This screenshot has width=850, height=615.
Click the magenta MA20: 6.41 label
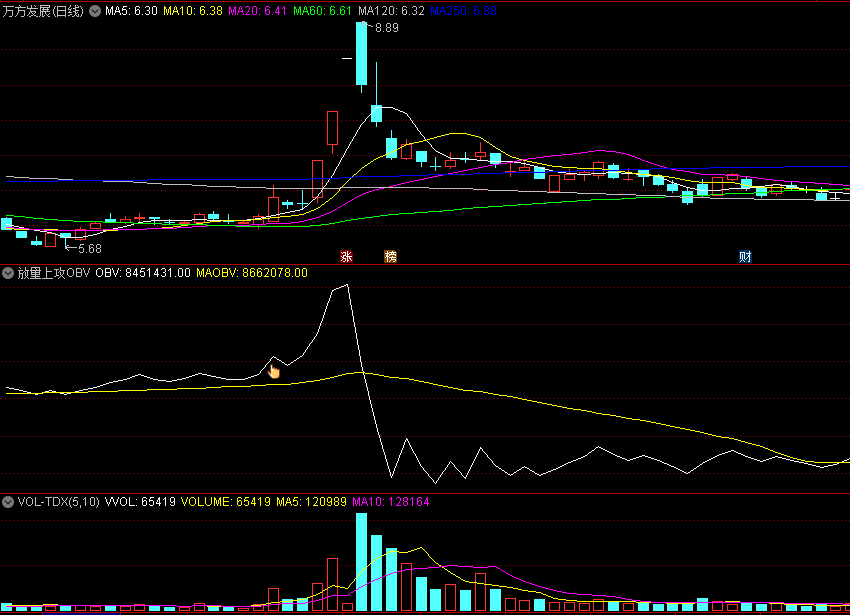(x=257, y=11)
